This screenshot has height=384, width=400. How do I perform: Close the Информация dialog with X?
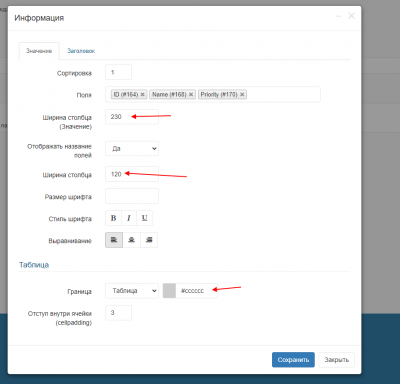[351, 16]
